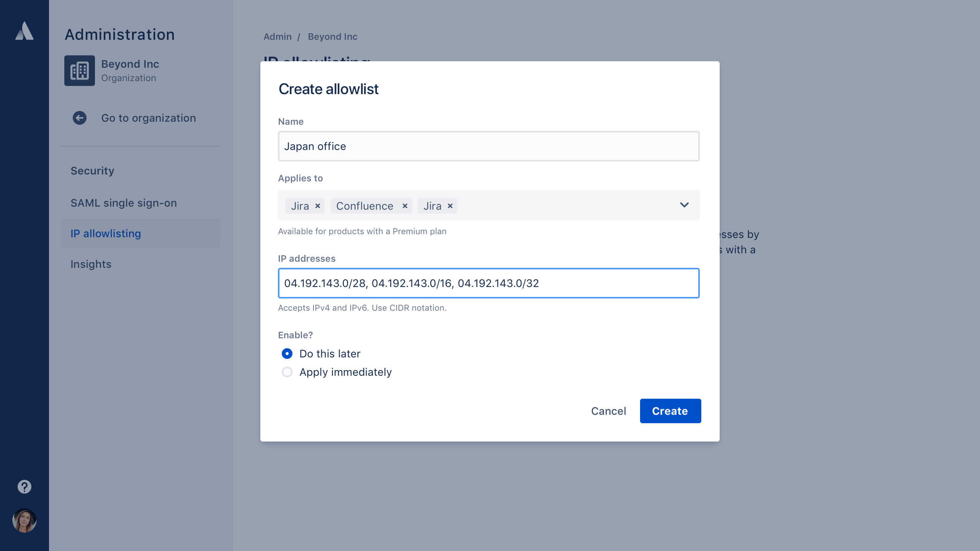Remove Jira tag from Applies to field
This screenshot has height=551, width=980.
[x=317, y=206]
